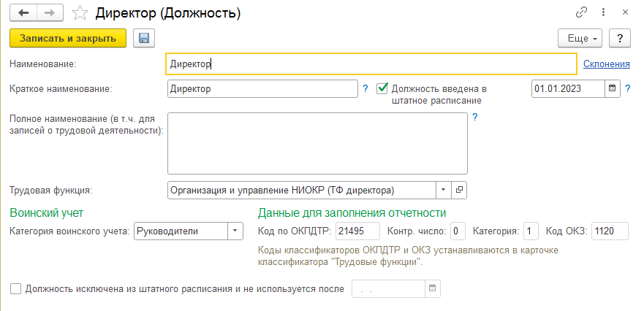Check Должность исключена из штатного расписания
644x311 pixels.
coord(15,289)
